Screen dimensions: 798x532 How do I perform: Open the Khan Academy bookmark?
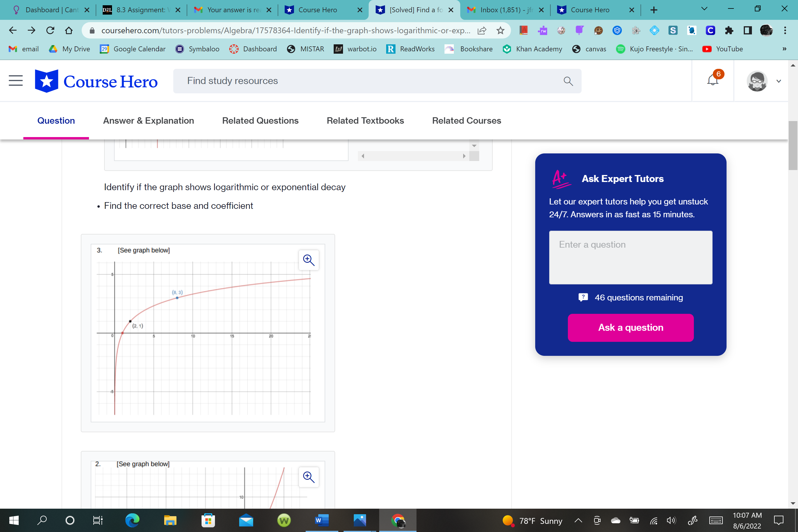pyautogui.click(x=532, y=49)
